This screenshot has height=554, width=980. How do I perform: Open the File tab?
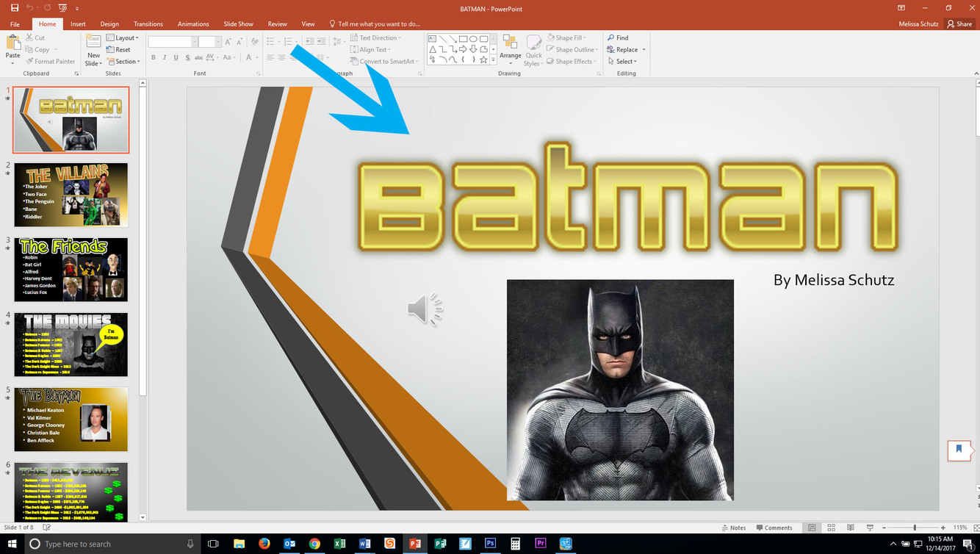click(15, 24)
